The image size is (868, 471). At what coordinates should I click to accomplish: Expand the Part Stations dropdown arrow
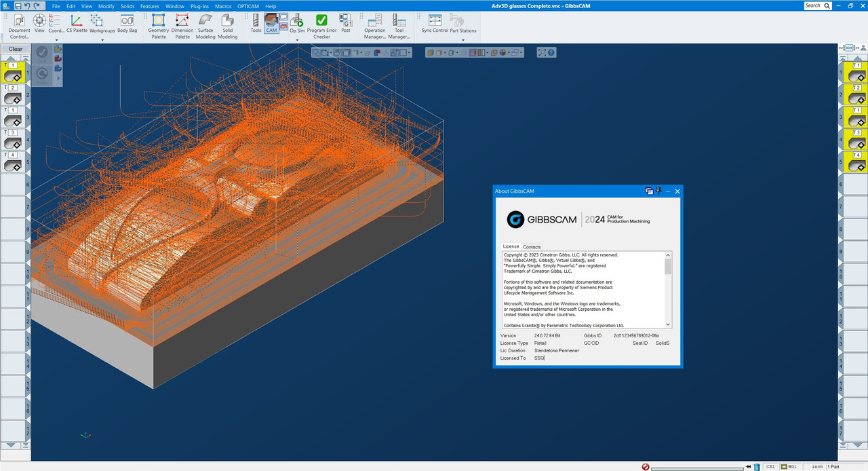tap(463, 40)
